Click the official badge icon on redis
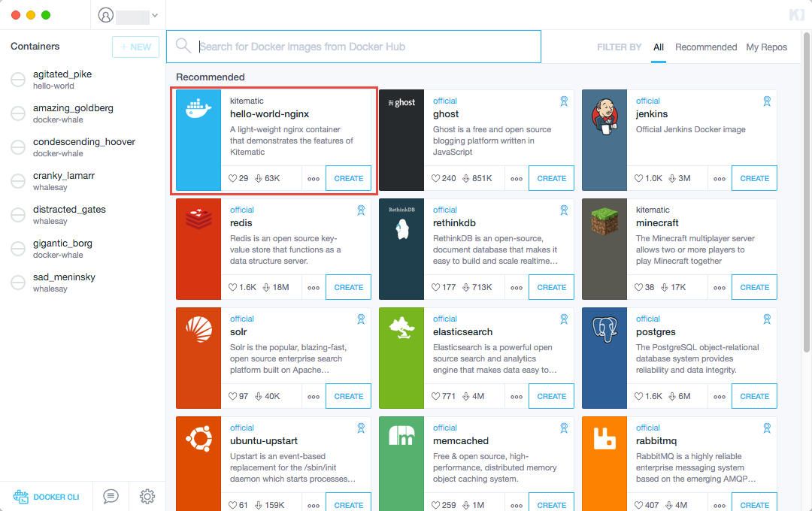 click(361, 210)
